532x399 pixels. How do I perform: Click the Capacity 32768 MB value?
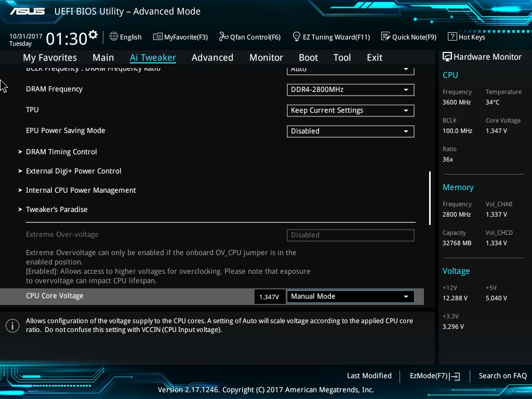[x=457, y=243]
